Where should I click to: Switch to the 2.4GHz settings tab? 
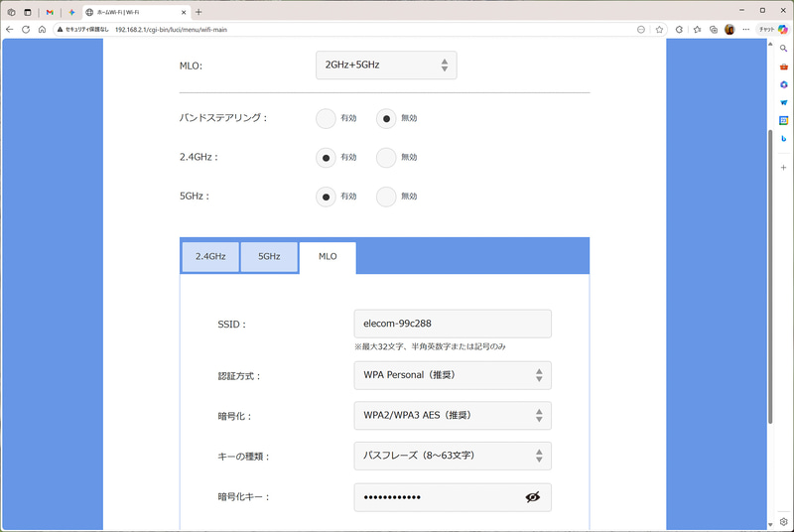click(x=210, y=257)
